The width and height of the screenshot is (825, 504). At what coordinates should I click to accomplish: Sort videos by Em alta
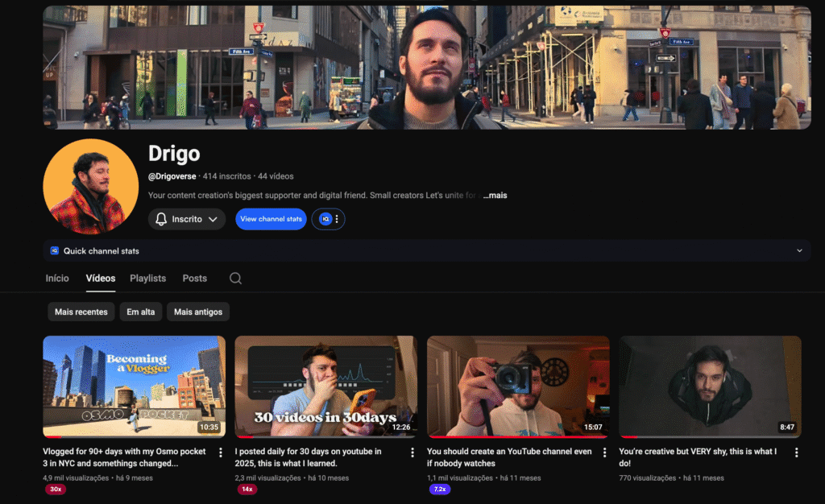pos(141,312)
